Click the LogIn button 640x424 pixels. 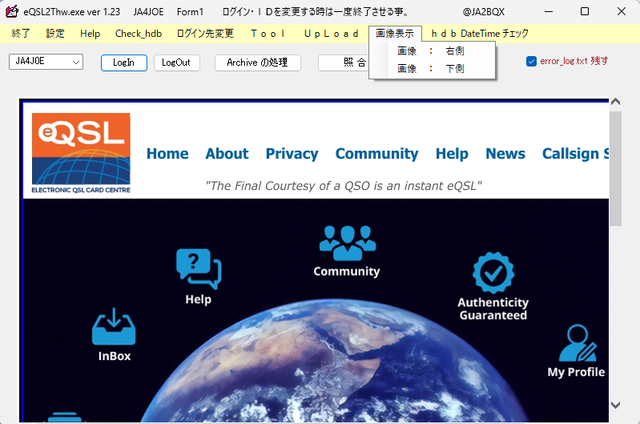pos(124,62)
